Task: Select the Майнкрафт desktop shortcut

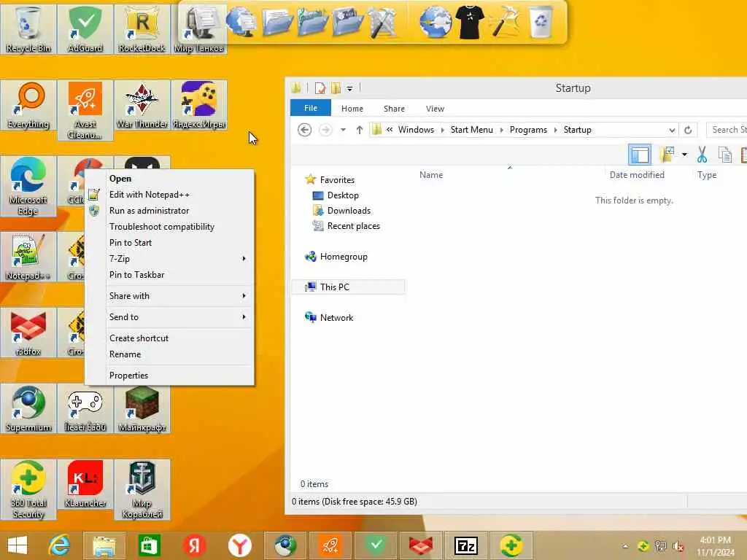Action: click(142, 408)
